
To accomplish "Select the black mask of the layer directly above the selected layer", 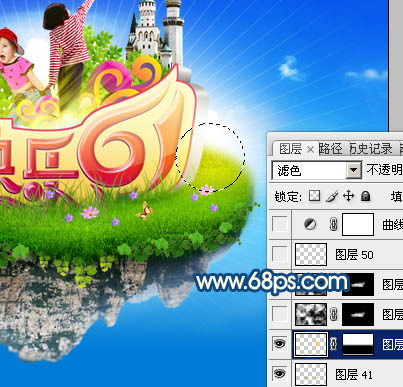I will (x=358, y=314).
